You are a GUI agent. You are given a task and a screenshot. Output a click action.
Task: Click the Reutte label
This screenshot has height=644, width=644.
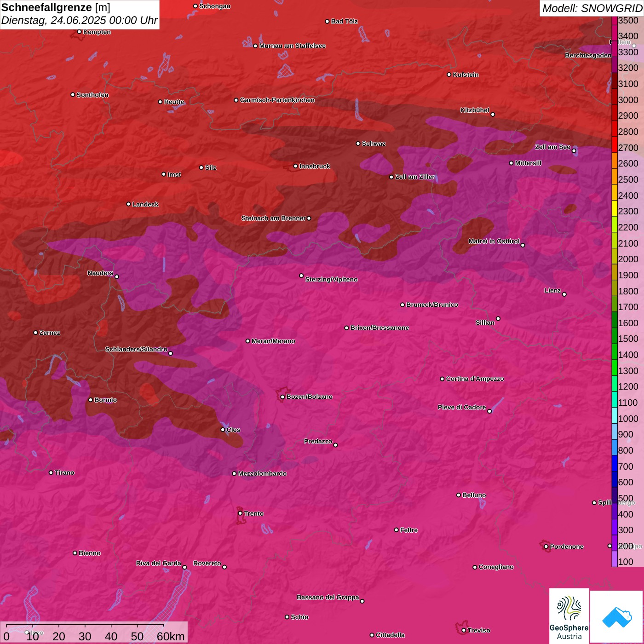click(174, 102)
